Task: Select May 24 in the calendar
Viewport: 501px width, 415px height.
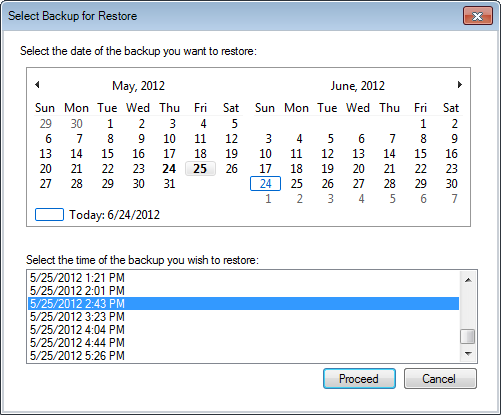Action: (x=169, y=169)
